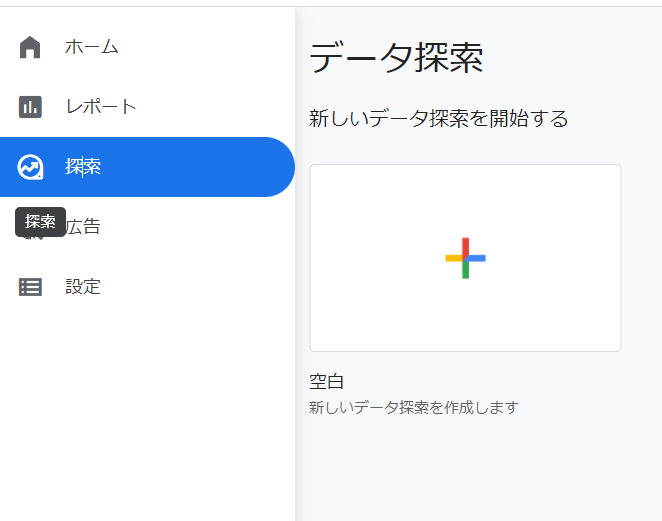Click the データ探索 page heading

(396, 59)
